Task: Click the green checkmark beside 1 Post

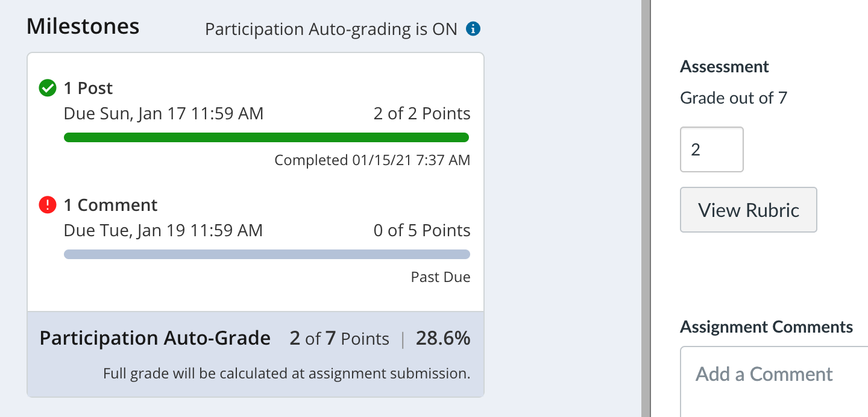Action: [x=47, y=87]
